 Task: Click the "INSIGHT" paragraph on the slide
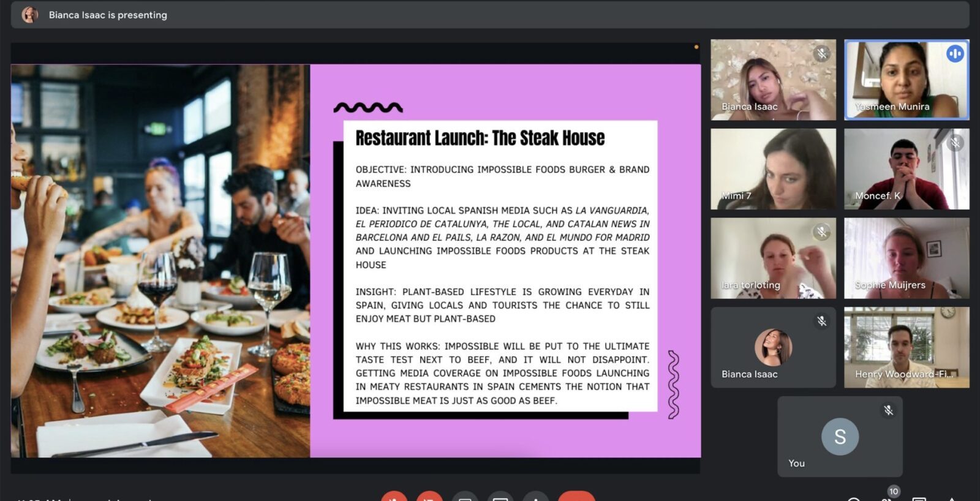pos(502,305)
